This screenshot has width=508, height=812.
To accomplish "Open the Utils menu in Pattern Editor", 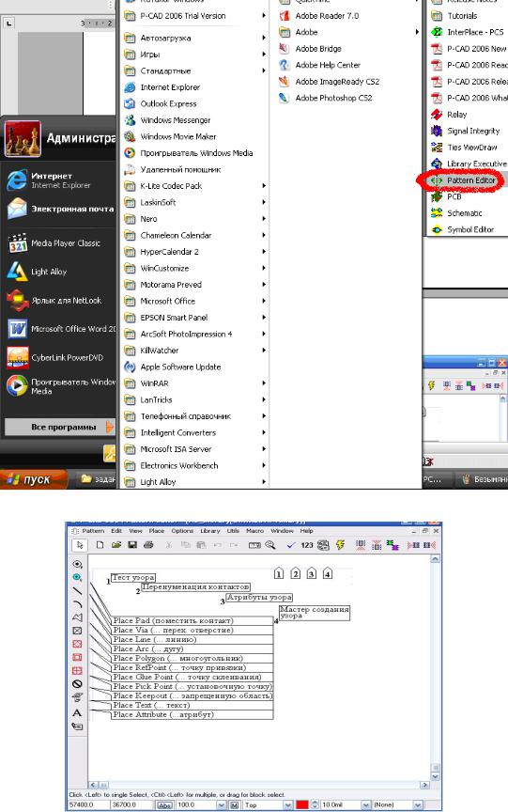I will pos(233,531).
